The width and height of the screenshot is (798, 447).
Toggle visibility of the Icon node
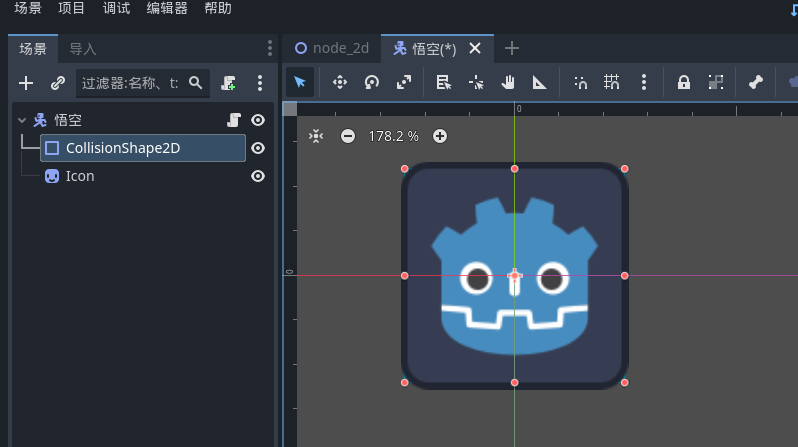pyautogui.click(x=258, y=176)
